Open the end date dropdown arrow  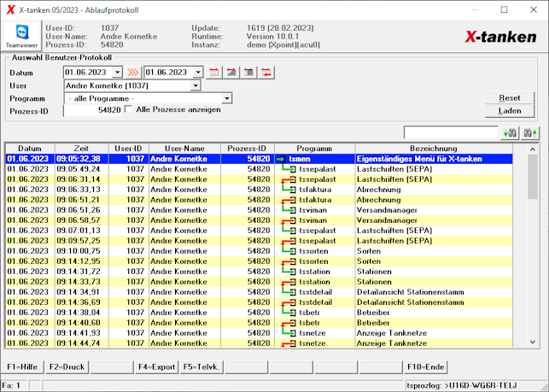198,73
